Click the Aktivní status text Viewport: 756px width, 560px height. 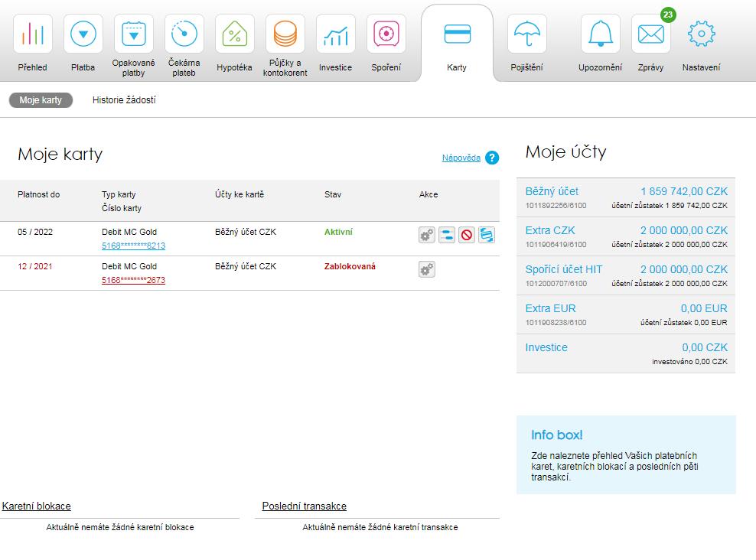338,232
